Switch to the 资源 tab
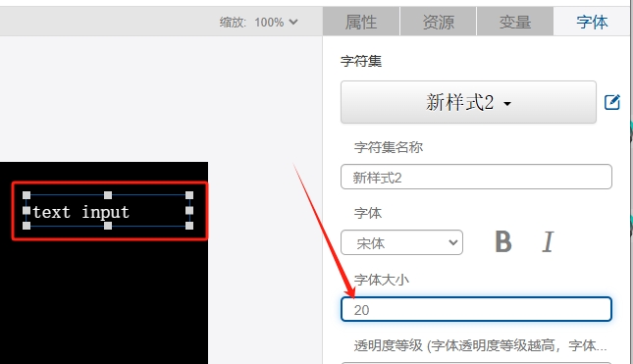 [x=438, y=22]
